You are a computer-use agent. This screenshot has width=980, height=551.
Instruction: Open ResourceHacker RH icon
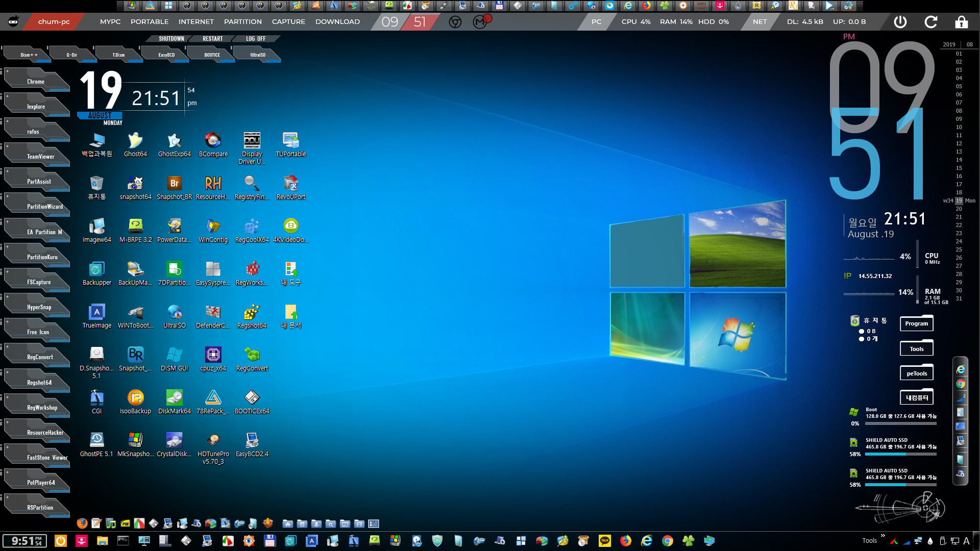coord(213,187)
